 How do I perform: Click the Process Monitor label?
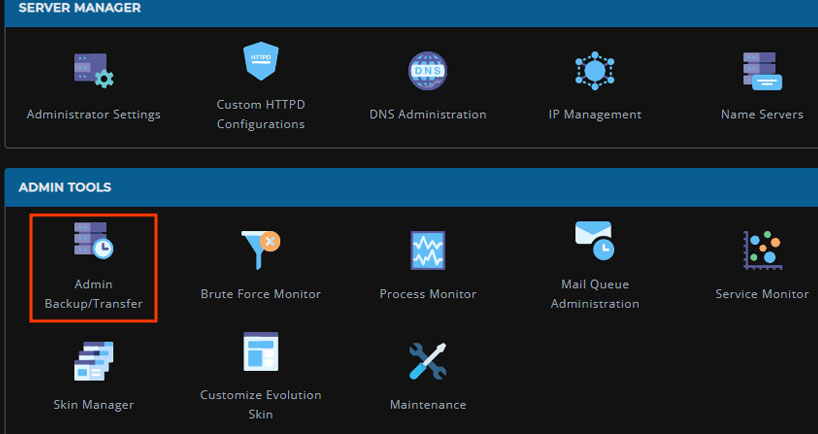(x=428, y=294)
